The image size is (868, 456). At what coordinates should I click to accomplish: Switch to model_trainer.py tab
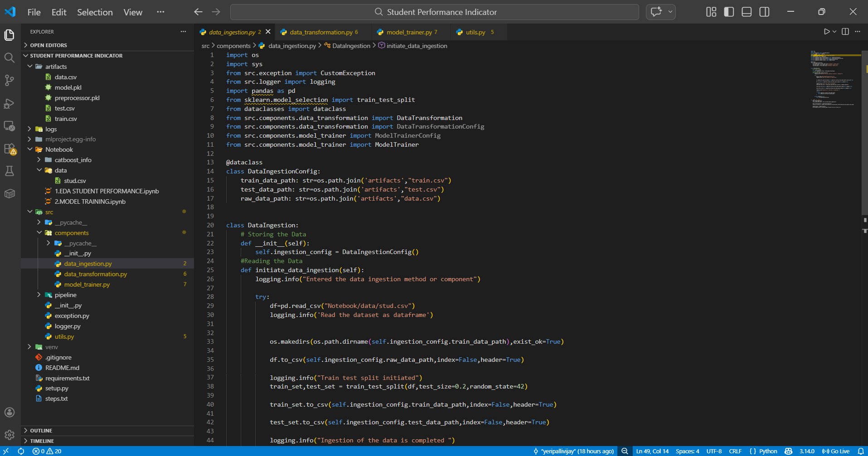(409, 32)
